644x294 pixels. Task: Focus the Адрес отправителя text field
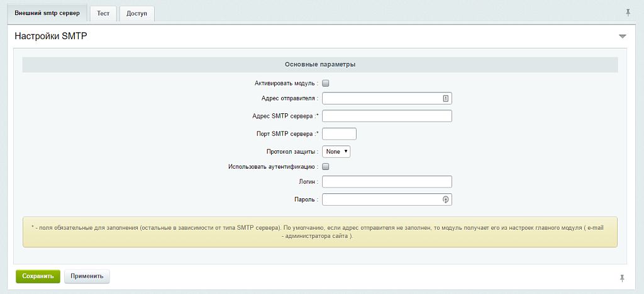(380, 98)
